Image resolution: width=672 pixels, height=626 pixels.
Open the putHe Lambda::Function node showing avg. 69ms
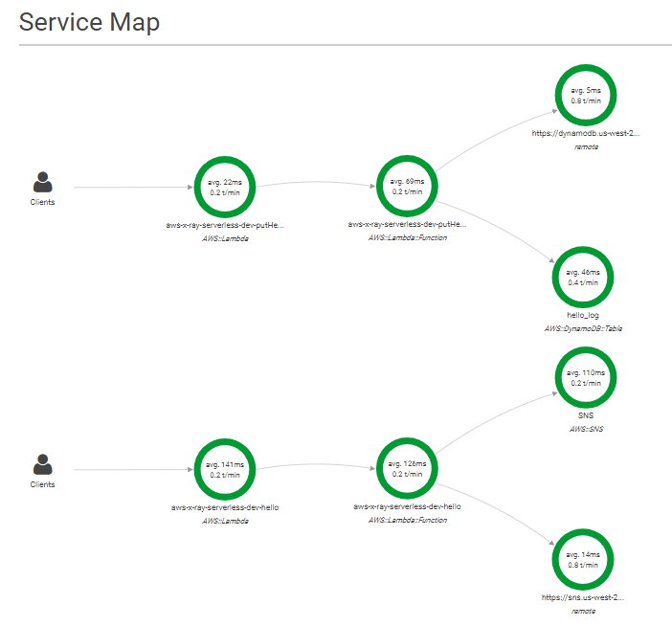tap(407, 187)
